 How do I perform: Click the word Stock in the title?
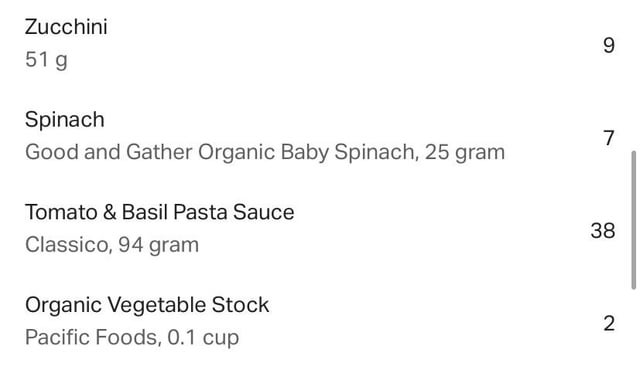click(240, 305)
